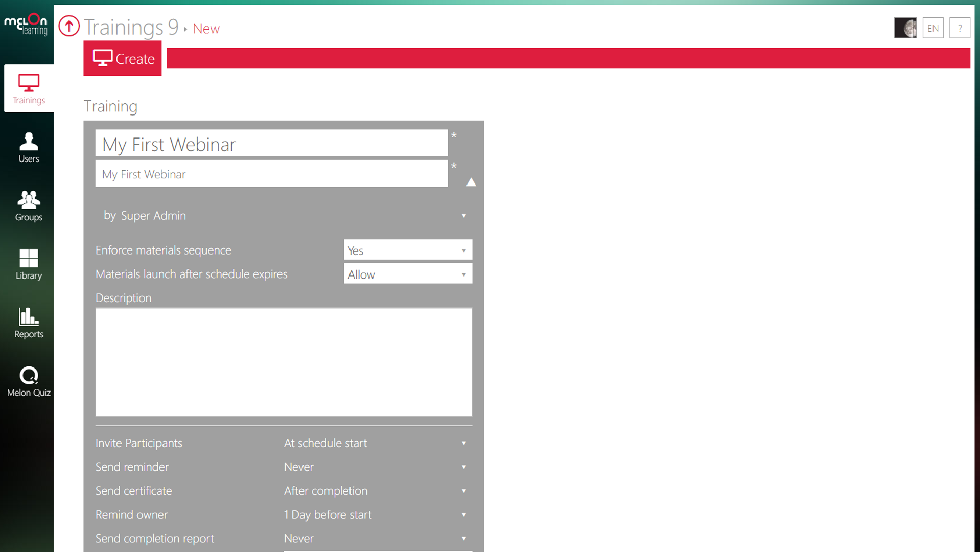
Task: Expand the Invite Participants dropdown
Action: pyautogui.click(x=377, y=443)
